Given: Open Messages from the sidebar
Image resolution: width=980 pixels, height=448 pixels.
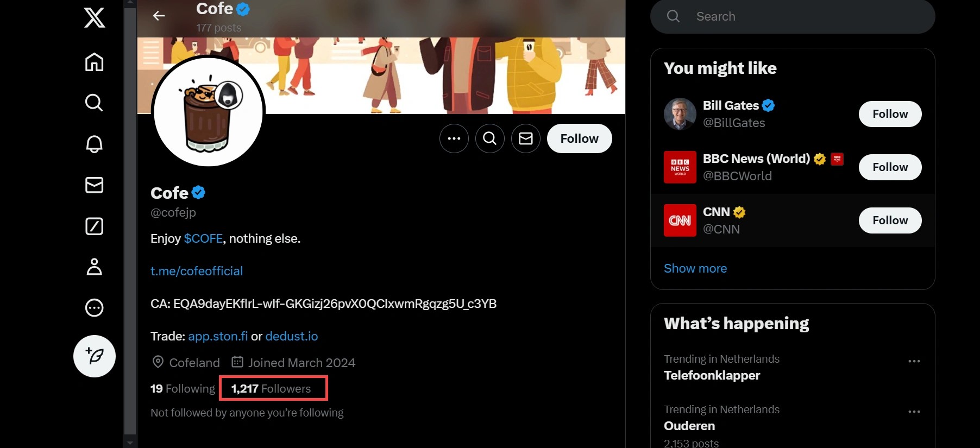Looking at the screenshot, I should [x=95, y=185].
